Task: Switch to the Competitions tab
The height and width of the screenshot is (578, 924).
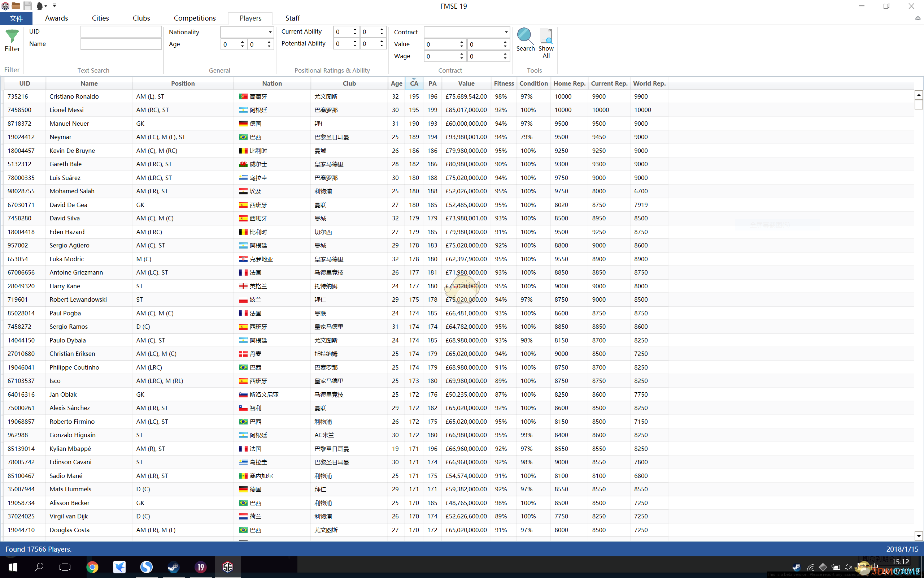Action: tap(195, 18)
